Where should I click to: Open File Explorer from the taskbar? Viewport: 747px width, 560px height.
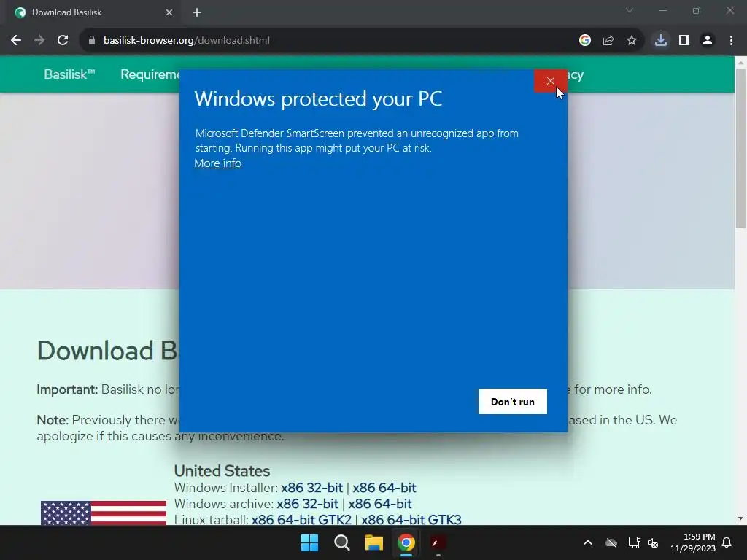(374, 542)
